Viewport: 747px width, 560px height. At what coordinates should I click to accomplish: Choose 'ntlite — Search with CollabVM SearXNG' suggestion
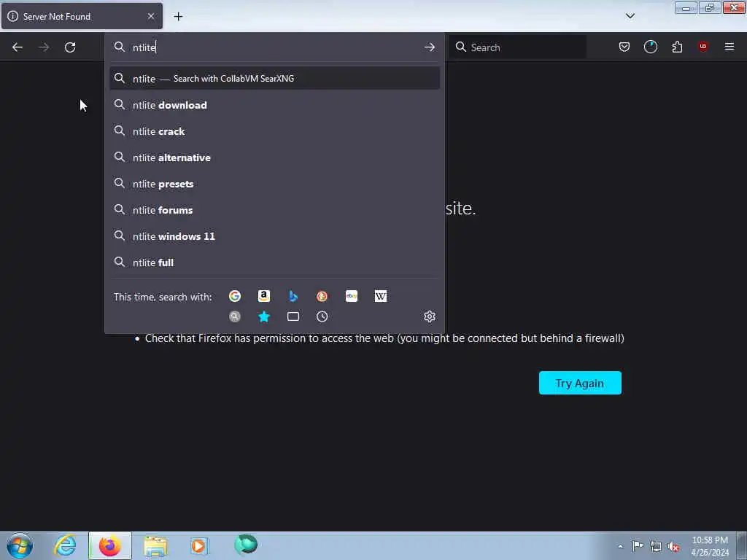coord(275,79)
